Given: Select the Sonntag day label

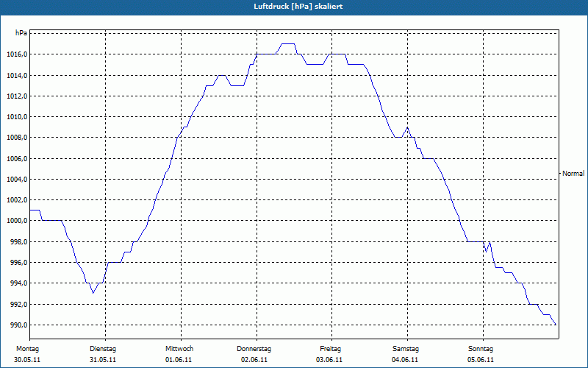Looking at the screenshot, I should [481, 349].
